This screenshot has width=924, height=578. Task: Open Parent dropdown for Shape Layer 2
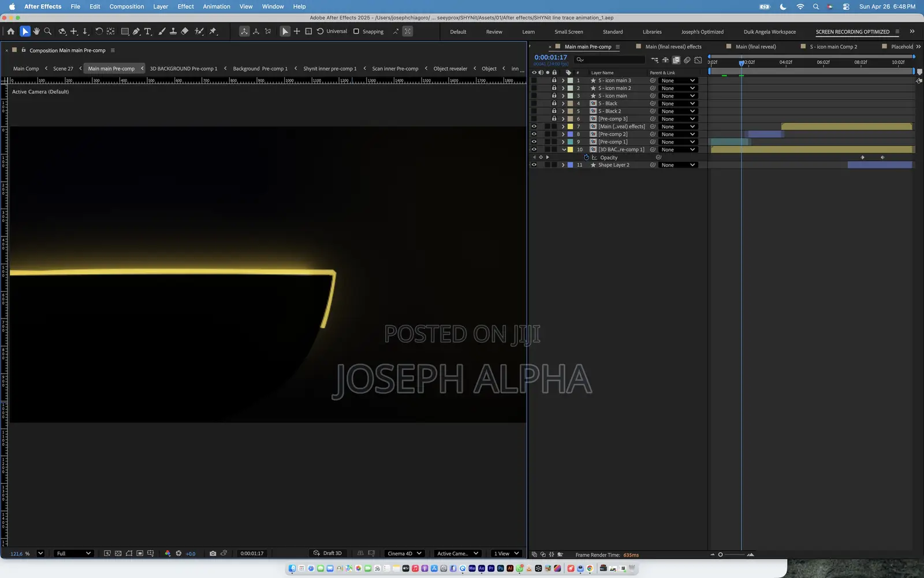(678, 165)
